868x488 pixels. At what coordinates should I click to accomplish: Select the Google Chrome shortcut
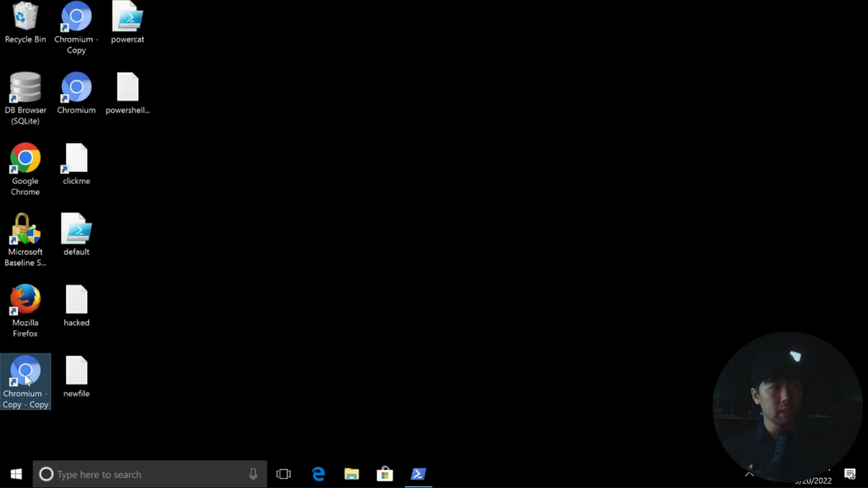(x=25, y=169)
